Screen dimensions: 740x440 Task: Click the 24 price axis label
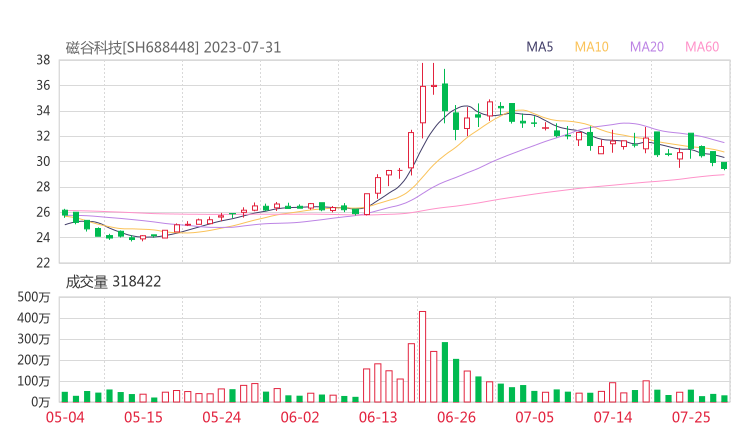click(43, 237)
